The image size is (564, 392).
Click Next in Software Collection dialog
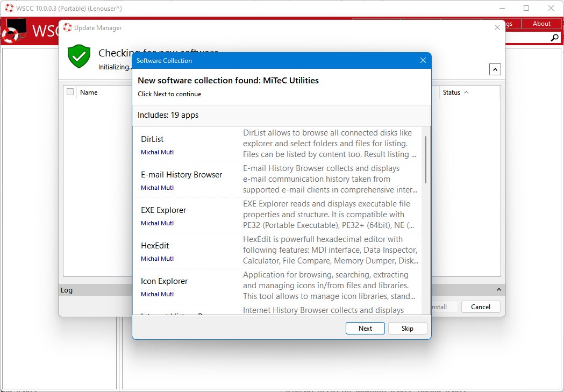tap(365, 328)
